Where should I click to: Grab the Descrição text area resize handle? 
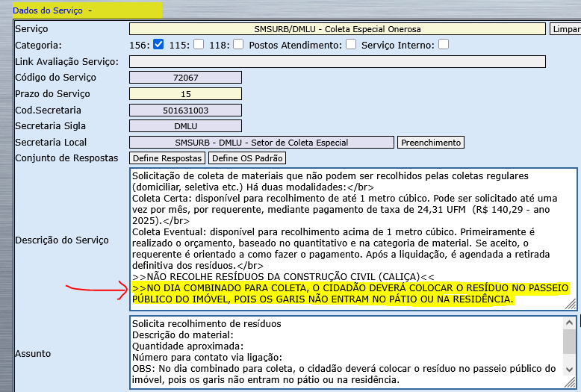pos(571,304)
